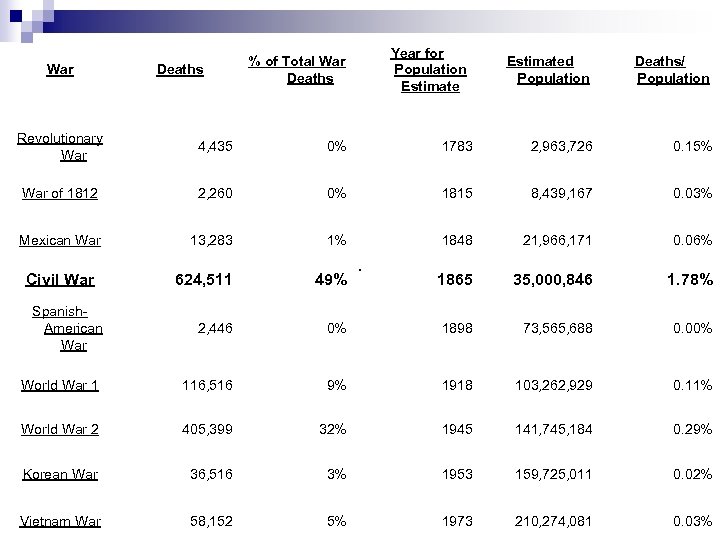Screen dimensions: 720x540
Task: Click the War of 1812 label
Action: point(59,193)
